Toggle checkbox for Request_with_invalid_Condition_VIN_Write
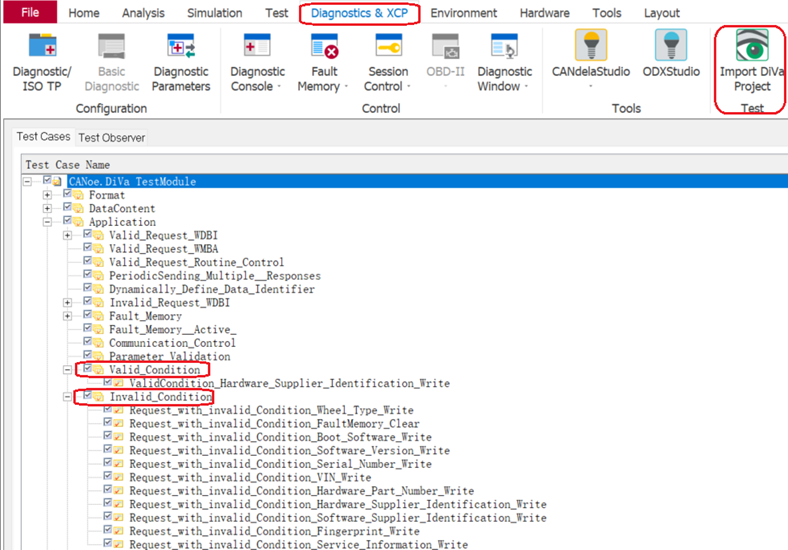 pyautogui.click(x=108, y=478)
